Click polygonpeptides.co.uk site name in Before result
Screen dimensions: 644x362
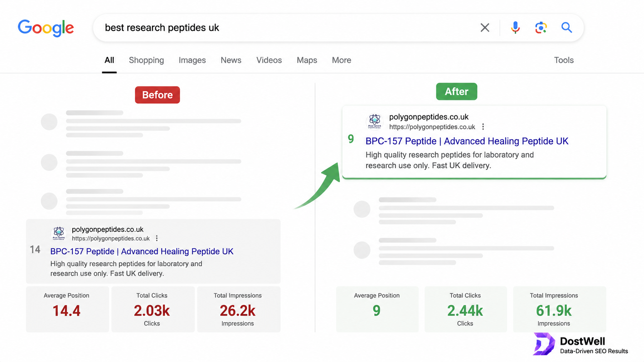click(x=108, y=229)
